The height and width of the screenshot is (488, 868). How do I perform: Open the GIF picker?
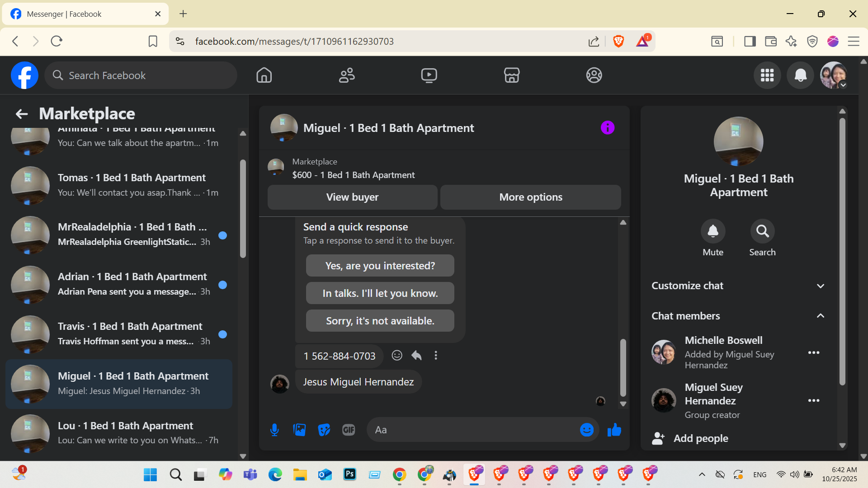tap(349, 430)
